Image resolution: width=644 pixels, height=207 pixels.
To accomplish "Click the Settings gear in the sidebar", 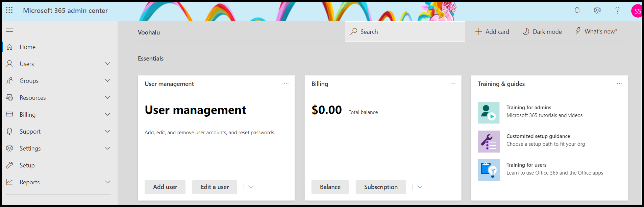I will pos(9,148).
